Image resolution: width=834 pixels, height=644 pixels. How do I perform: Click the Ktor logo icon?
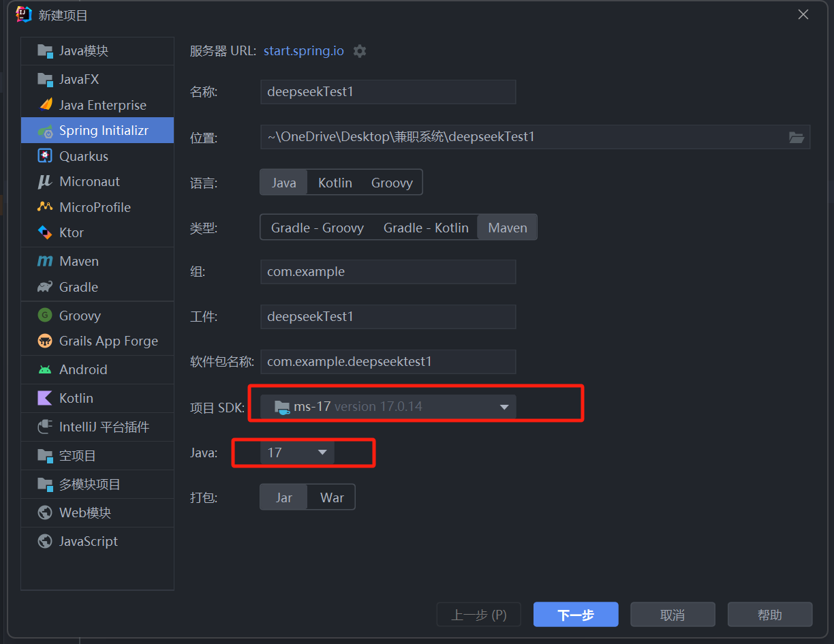(45, 233)
